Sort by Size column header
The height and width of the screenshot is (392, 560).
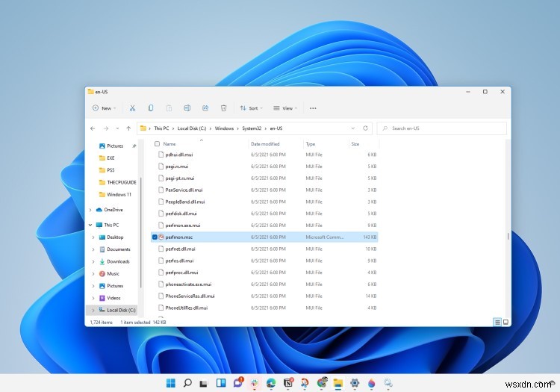pyautogui.click(x=355, y=144)
